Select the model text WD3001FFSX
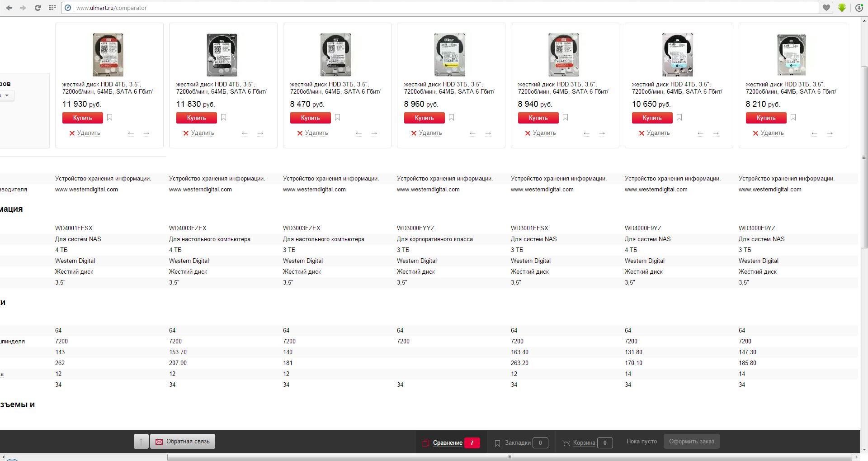Viewport: 868px width, 461px height. (529, 228)
